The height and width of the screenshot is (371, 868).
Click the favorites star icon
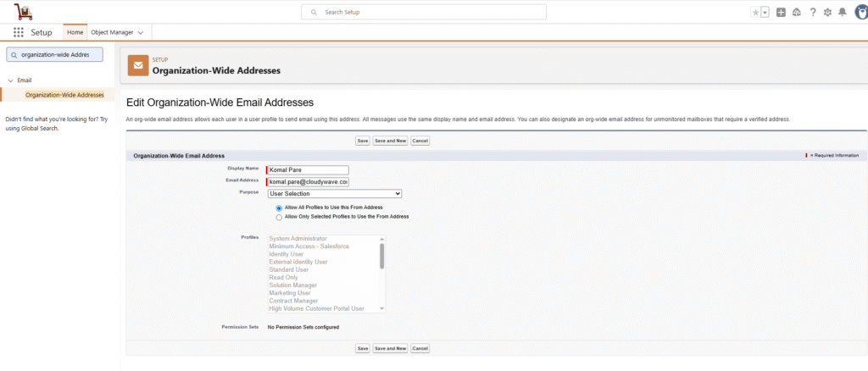pos(755,13)
